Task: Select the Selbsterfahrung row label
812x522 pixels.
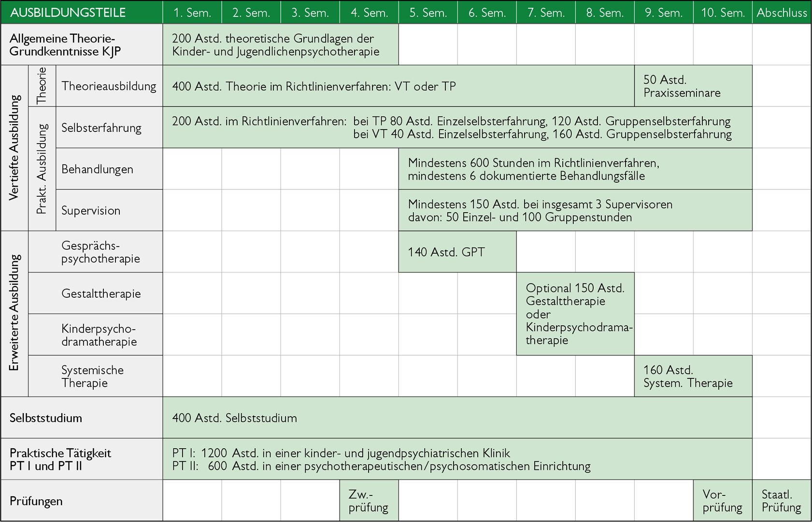Action: point(101,128)
